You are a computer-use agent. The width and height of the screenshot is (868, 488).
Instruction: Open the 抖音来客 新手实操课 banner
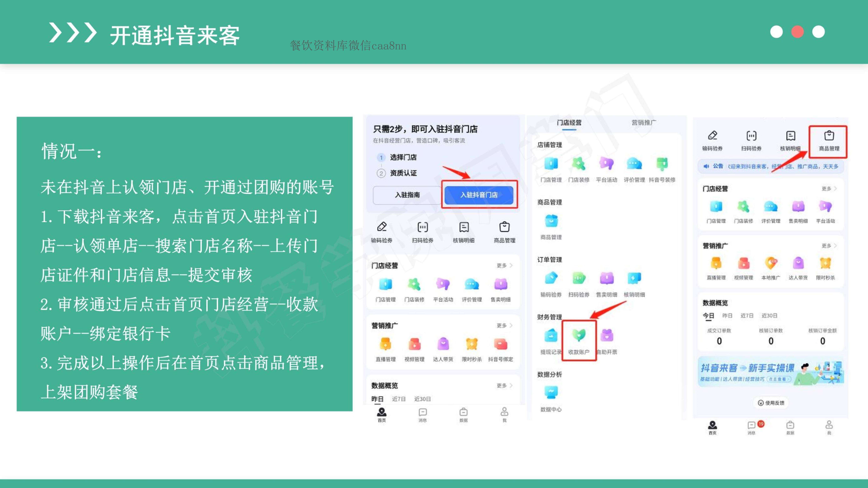click(x=771, y=372)
